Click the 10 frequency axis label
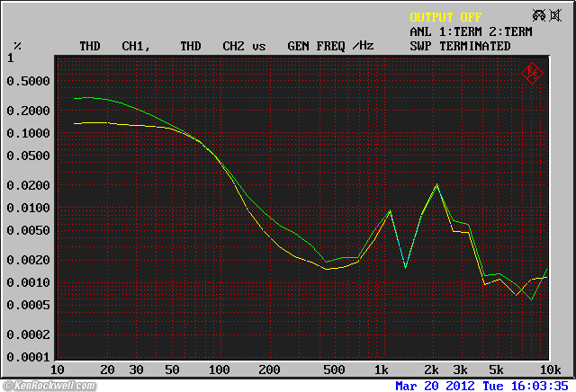576x392 pixels. coord(57,370)
